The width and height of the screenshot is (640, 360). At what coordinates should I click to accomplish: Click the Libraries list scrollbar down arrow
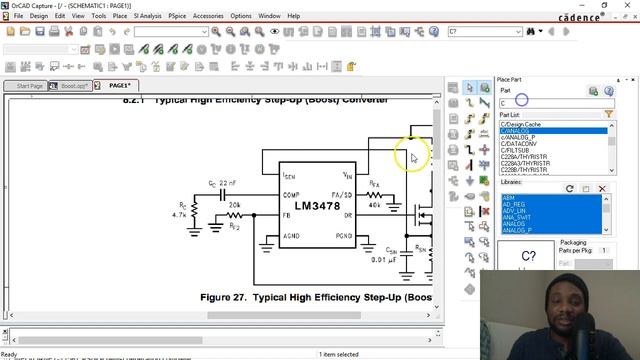pyautogui.click(x=606, y=230)
